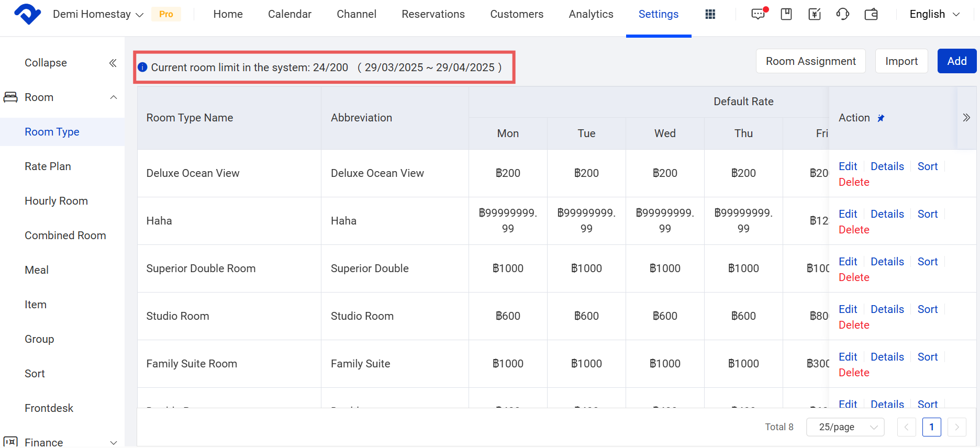Click the bookmark guide icon

click(x=786, y=14)
